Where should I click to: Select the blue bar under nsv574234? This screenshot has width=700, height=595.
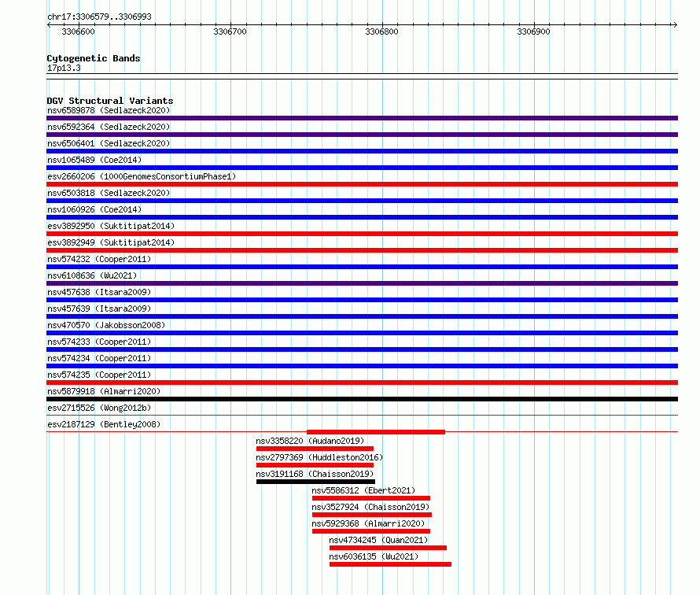(x=362, y=366)
